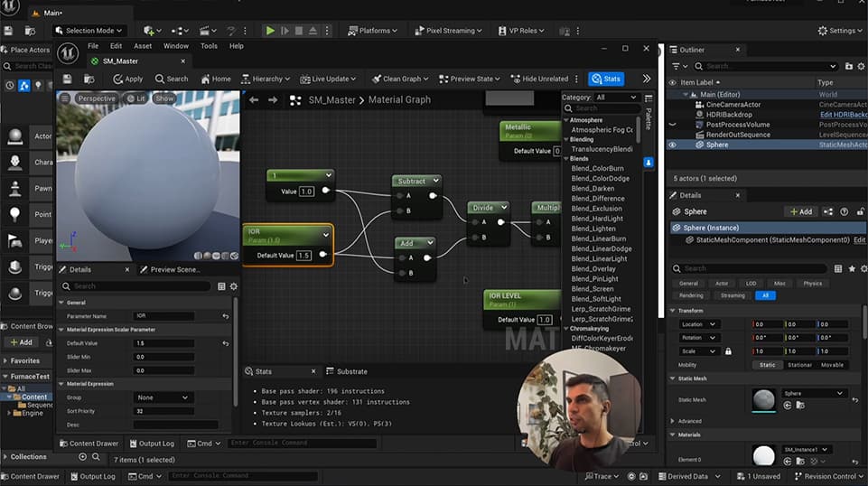Screen dimensions: 868x486
Task: Toggle Hide Unrelated nodes
Action: point(540,79)
